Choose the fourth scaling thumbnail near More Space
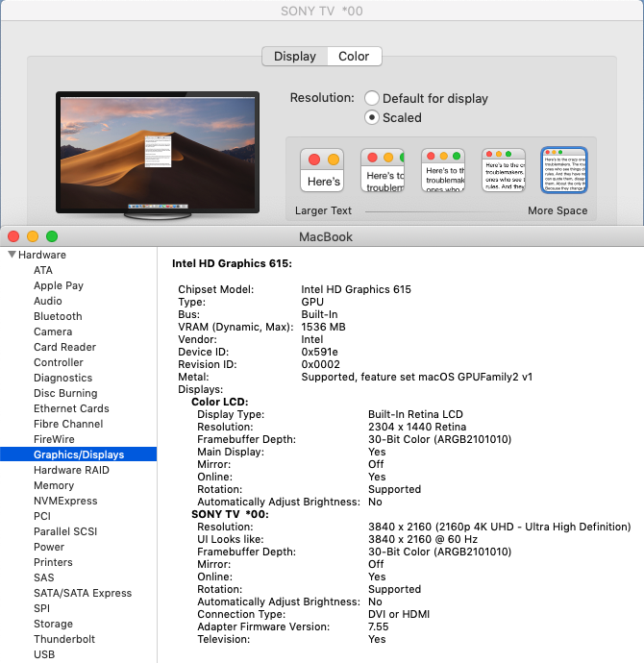The image size is (644, 663). coord(504,170)
